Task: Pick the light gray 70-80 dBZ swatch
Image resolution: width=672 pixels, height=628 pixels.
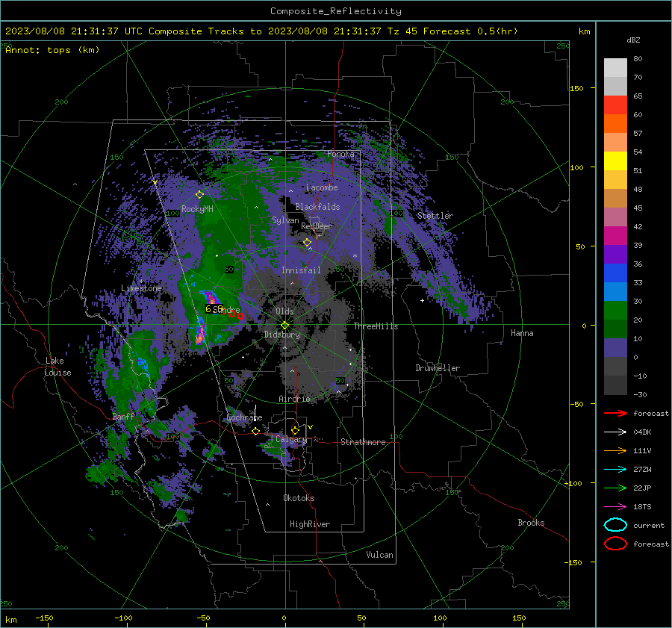Action: (615, 68)
